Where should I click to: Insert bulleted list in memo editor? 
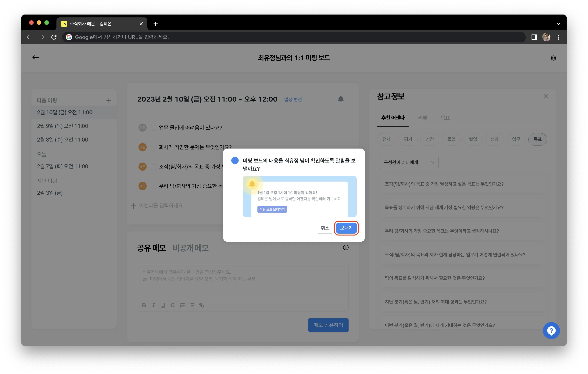coord(192,305)
